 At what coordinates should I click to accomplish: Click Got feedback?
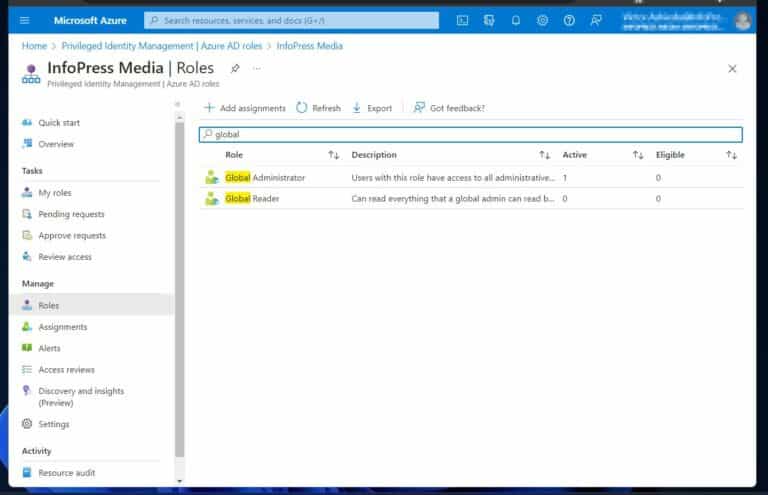tap(449, 108)
